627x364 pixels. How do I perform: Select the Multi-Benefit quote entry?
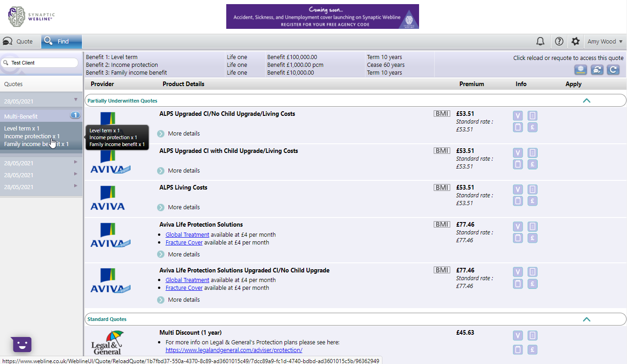[x=41, y=116]
